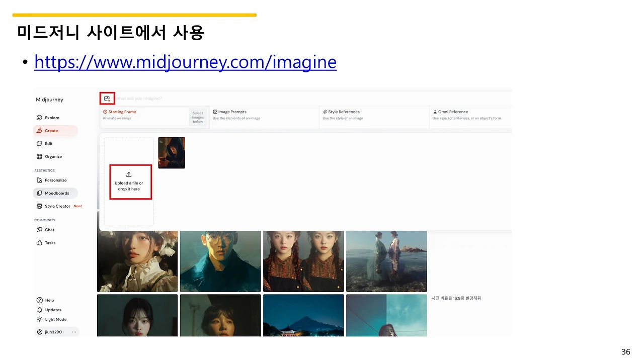
Task: Open the ellipsis menu next to jiun3290
Action: (x=73, y=331)
